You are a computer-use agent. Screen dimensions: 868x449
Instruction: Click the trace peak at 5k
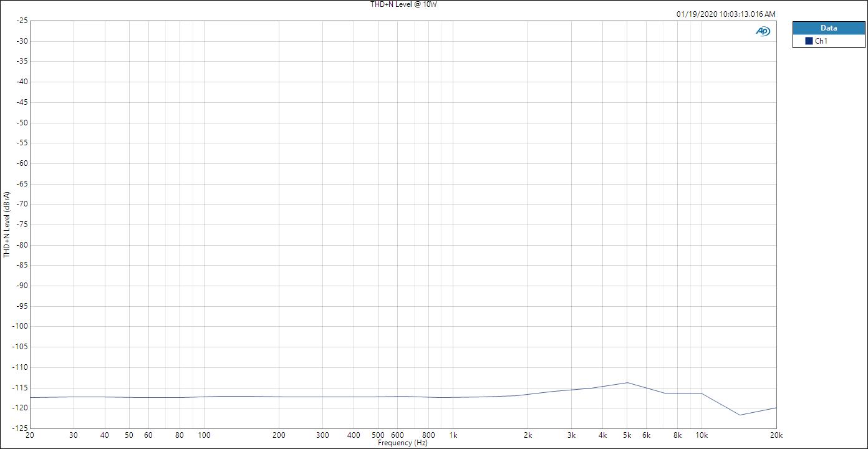click(x=627, y=383)
